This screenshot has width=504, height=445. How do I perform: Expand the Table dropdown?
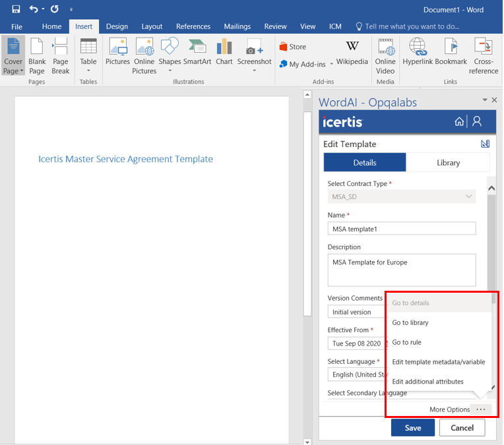(88, 69)
